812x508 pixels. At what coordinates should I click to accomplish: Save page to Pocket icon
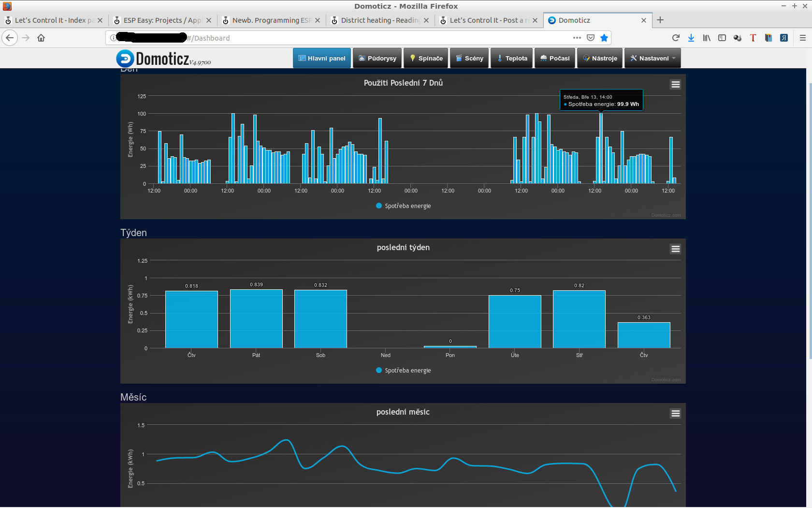coord(591,38)
